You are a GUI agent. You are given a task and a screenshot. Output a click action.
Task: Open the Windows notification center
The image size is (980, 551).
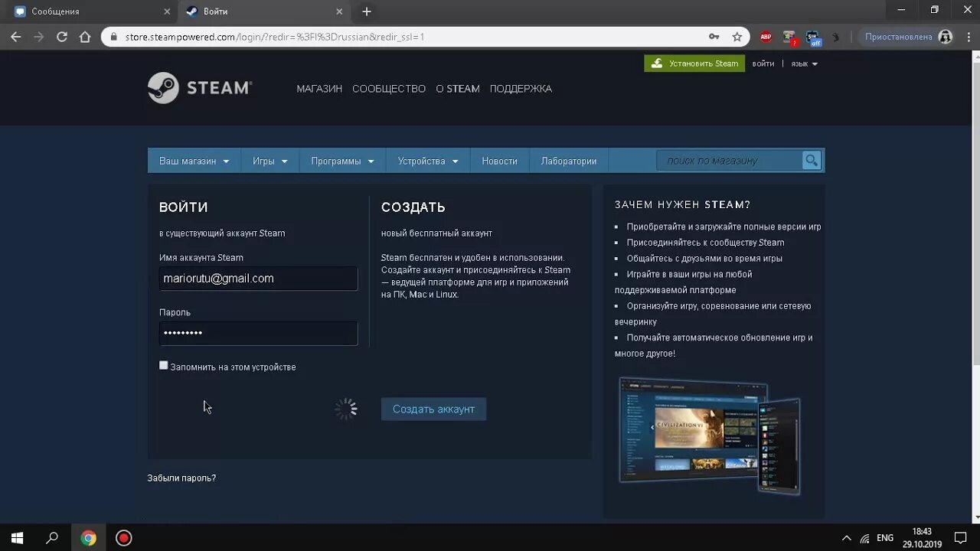961,538
